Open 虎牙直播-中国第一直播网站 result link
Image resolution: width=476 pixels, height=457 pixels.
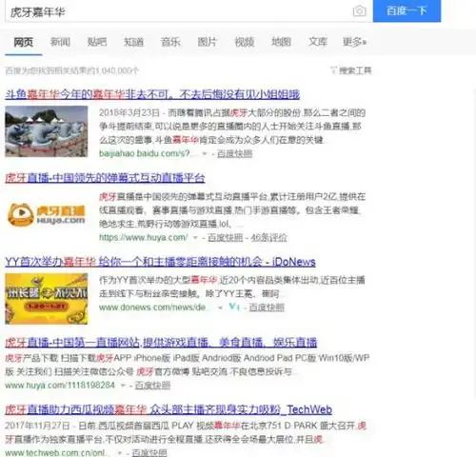point(161,343)
